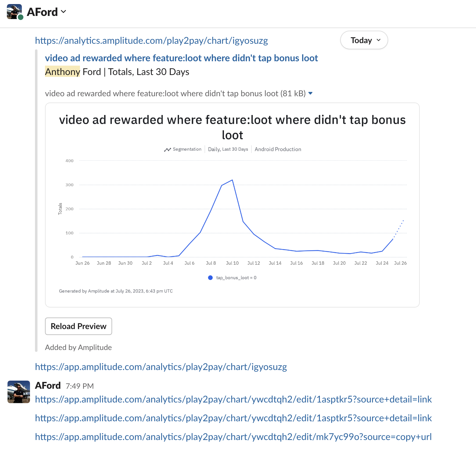Viewport: 476px width, 450px height.
Task: Click AFord profile avatar in header
Action: (14, 12)
